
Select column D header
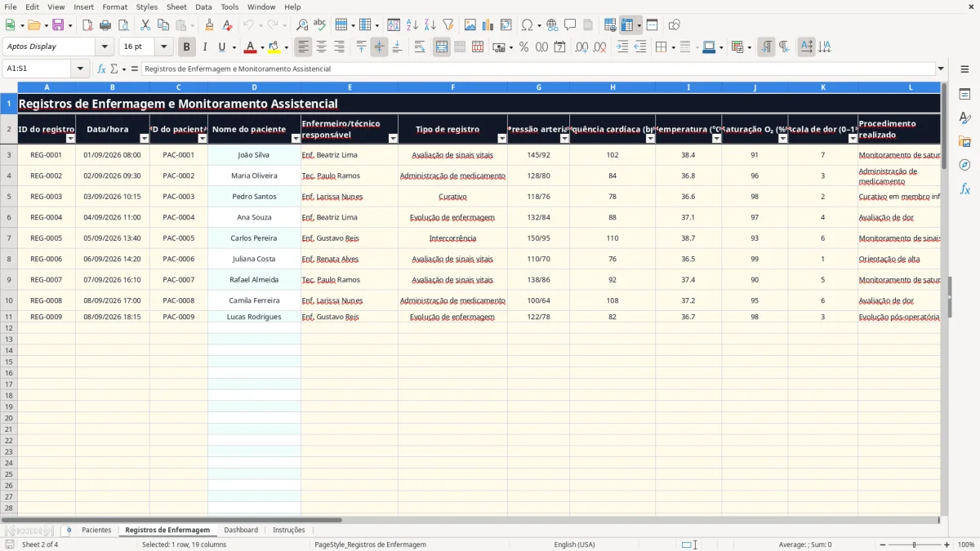254,87
